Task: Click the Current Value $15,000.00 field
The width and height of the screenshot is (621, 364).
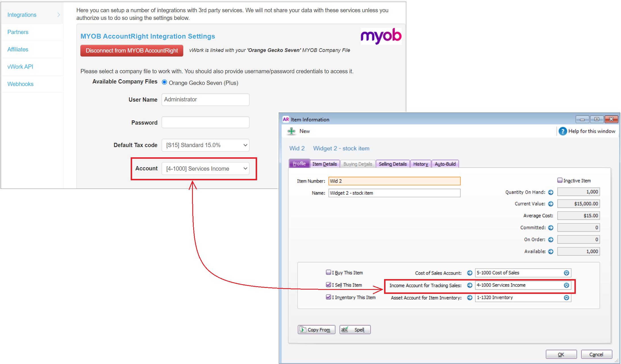Action: click(x=578, y=204)
